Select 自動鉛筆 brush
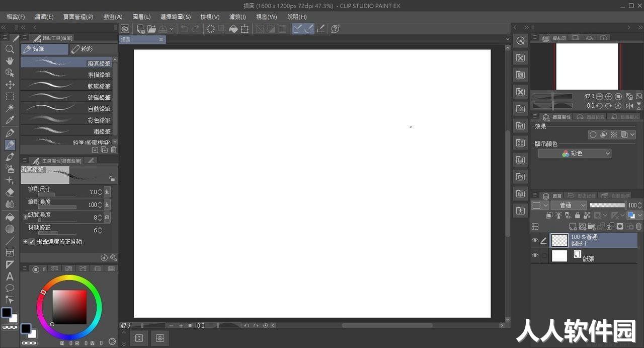Viewport: 644px width, 348px height. click(66, 108)
